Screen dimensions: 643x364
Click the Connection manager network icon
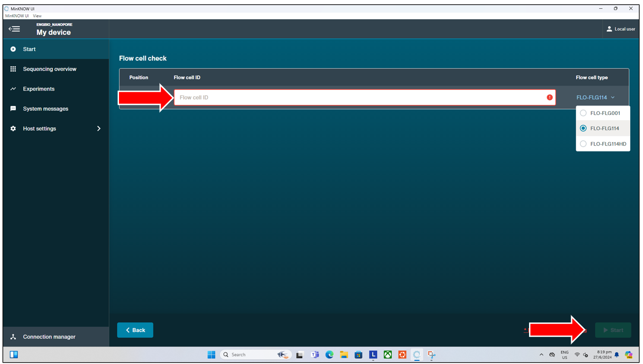tap(13, 337)
